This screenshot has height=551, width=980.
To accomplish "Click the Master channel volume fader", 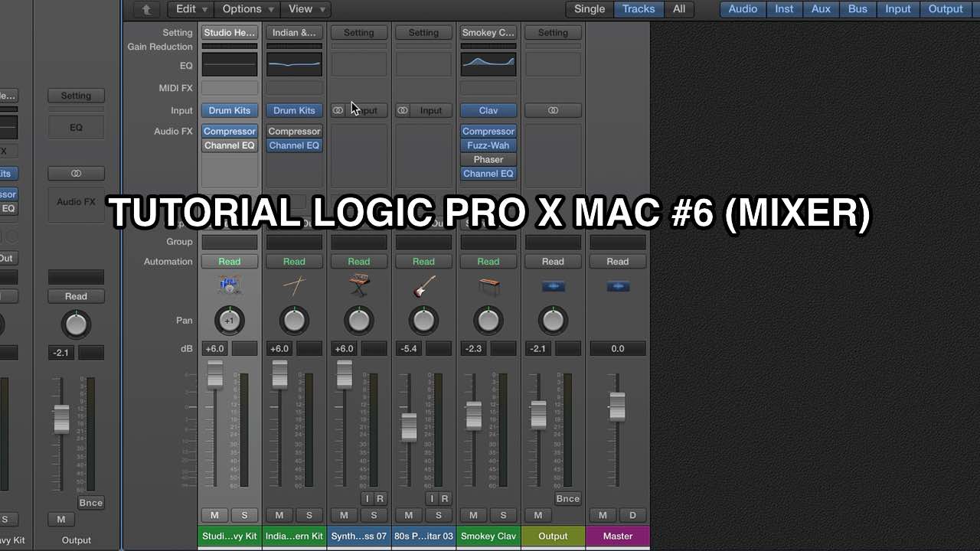I will pyautogui.click(x=617, y=406).
